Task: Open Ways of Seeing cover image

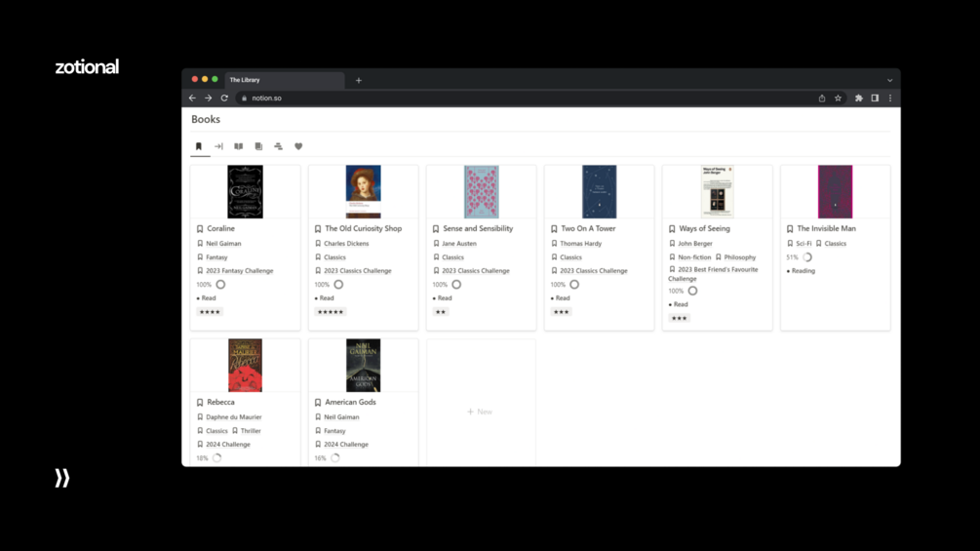Action: pyautogui.click(x=717, y=192)
